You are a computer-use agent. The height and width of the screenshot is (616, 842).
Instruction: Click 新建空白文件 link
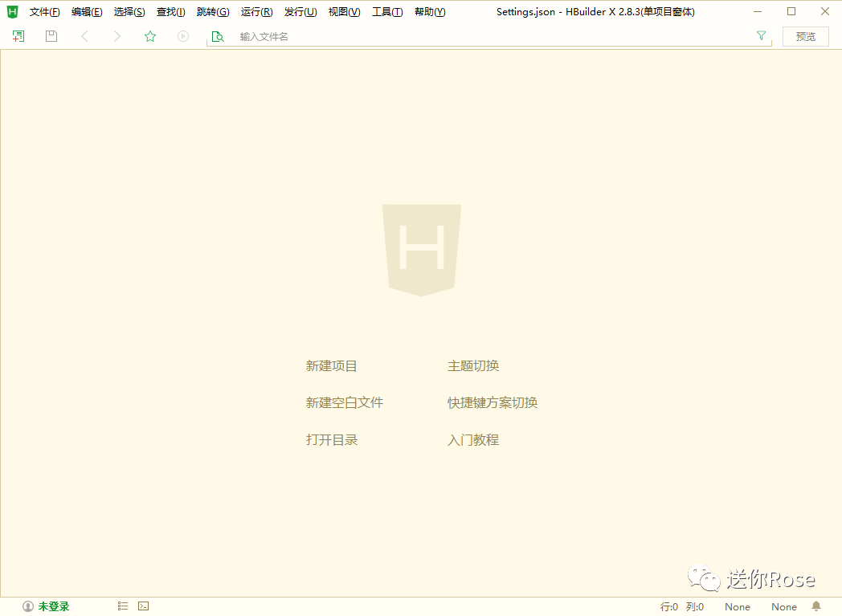(x=344, y=402)
